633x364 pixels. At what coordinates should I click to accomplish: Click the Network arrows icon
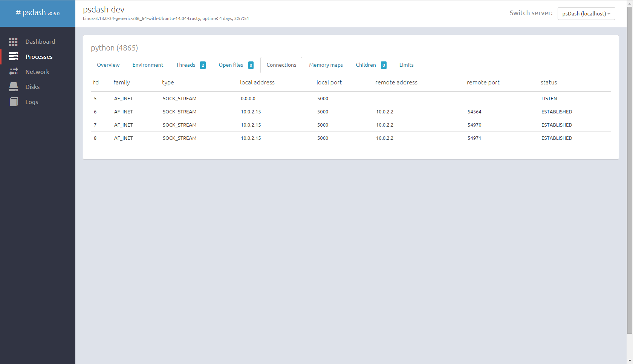coord(13,72)
